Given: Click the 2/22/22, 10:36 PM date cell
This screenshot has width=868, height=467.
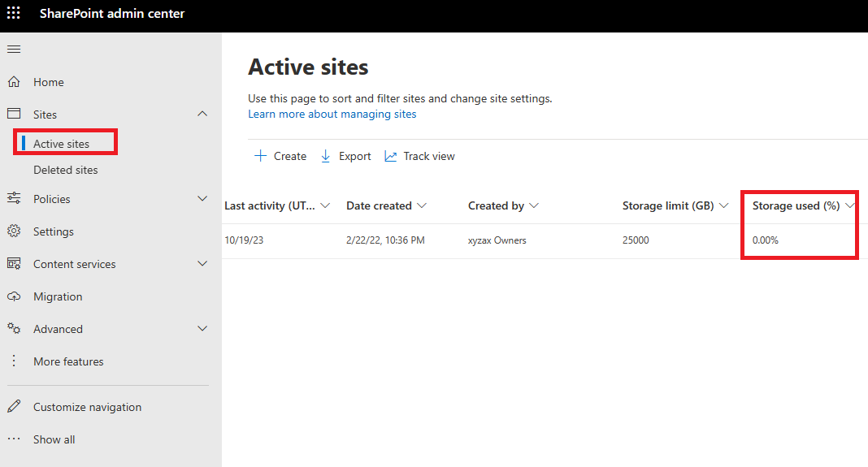Looking at the screenshot, I should tap(385, 240).
